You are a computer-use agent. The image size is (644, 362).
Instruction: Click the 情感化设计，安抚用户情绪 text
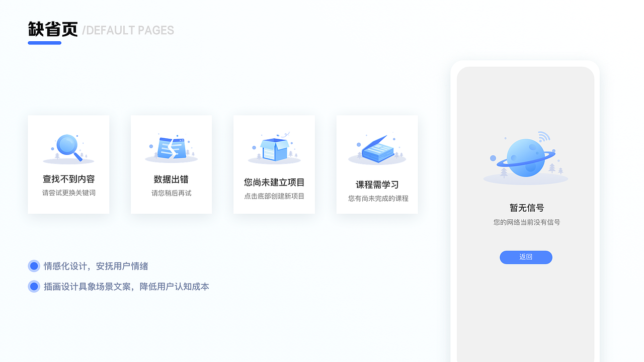pyautogui.click(x=96, y=266)
